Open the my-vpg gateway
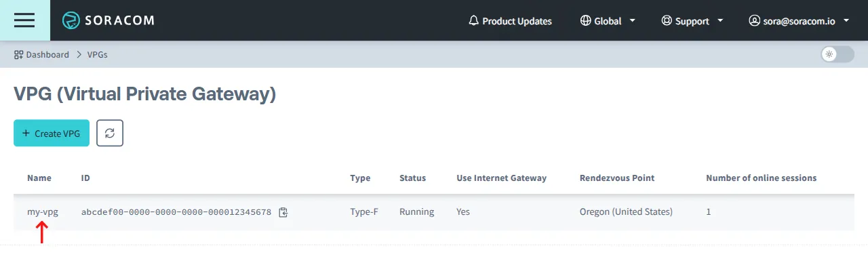 [43, 211]
